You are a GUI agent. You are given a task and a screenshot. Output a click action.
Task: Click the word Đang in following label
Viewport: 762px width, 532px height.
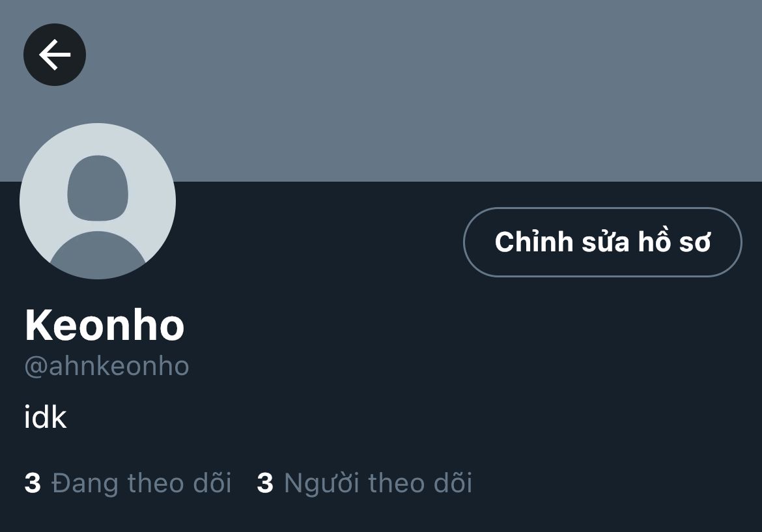pyautogui.click(x=85, y=484)
